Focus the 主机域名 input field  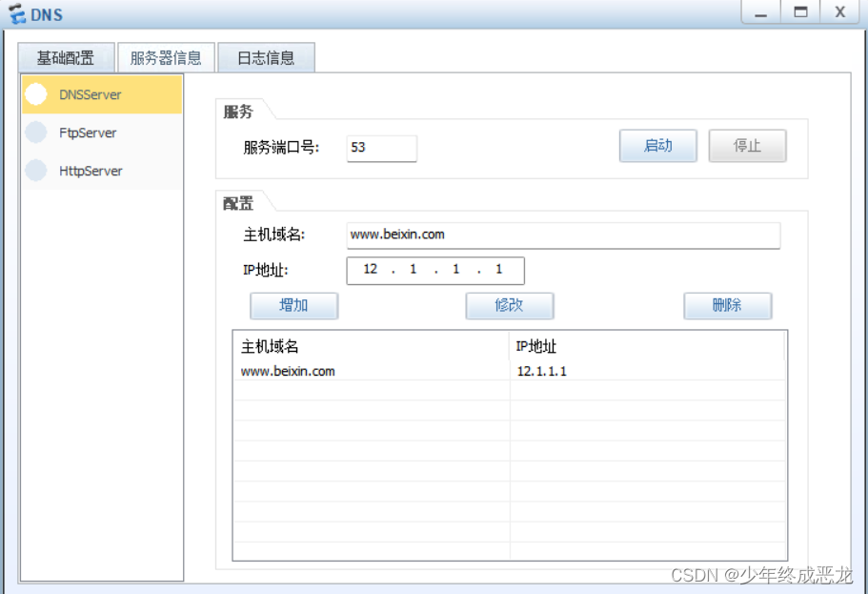coord(563,236)
